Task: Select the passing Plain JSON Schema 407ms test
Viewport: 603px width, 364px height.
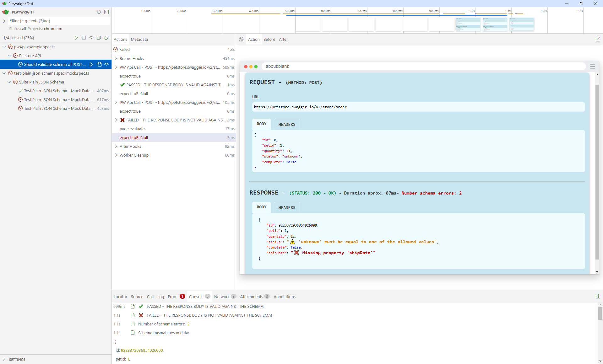Action: pos(56,91)
